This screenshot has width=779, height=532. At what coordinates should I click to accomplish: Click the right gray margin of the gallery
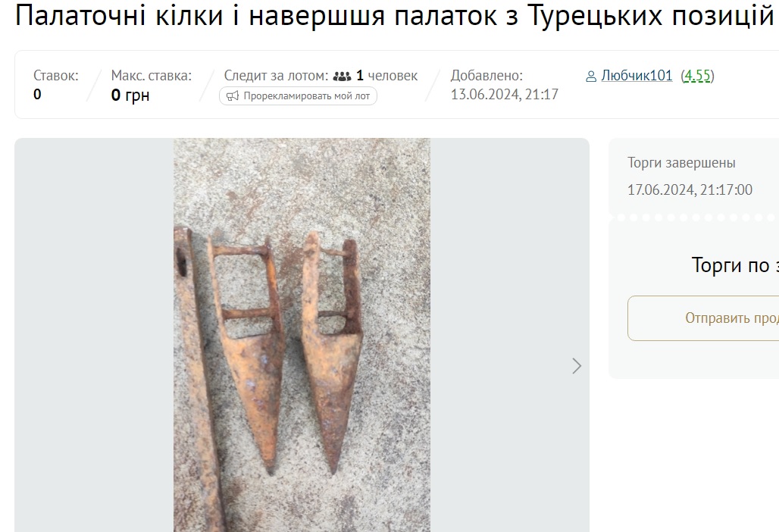point(510,335)
